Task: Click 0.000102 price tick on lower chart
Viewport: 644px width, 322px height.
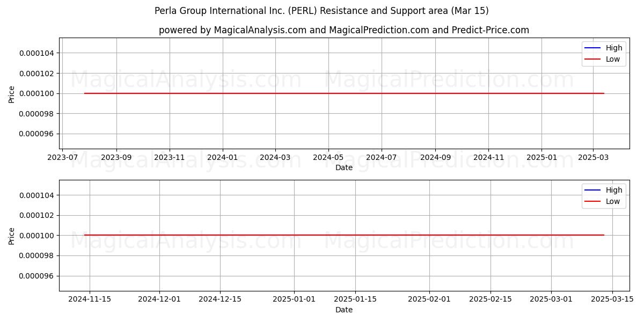Action: (x=37, y=215)
